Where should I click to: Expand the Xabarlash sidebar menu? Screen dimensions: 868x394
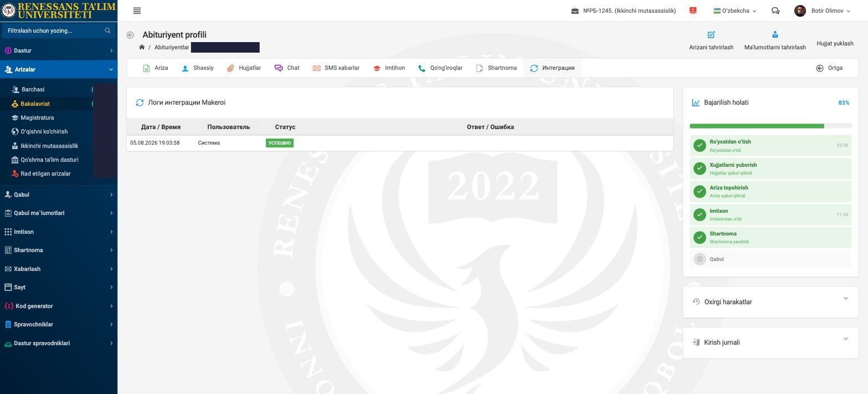59,269
